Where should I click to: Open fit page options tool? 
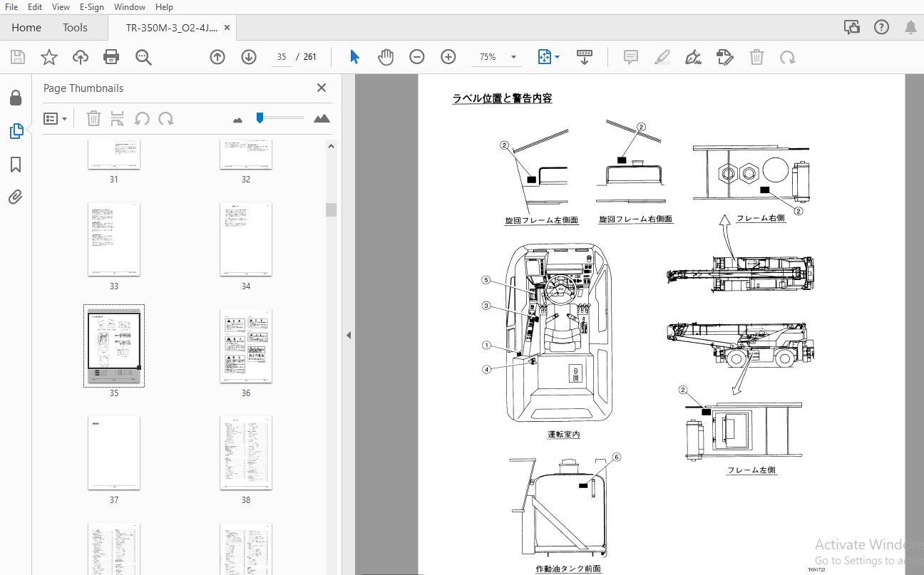545,57
